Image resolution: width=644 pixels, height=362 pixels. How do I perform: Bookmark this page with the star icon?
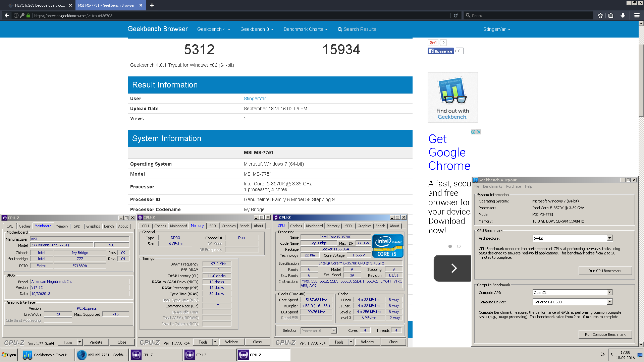pyautogui.click(x=600, y=15)
